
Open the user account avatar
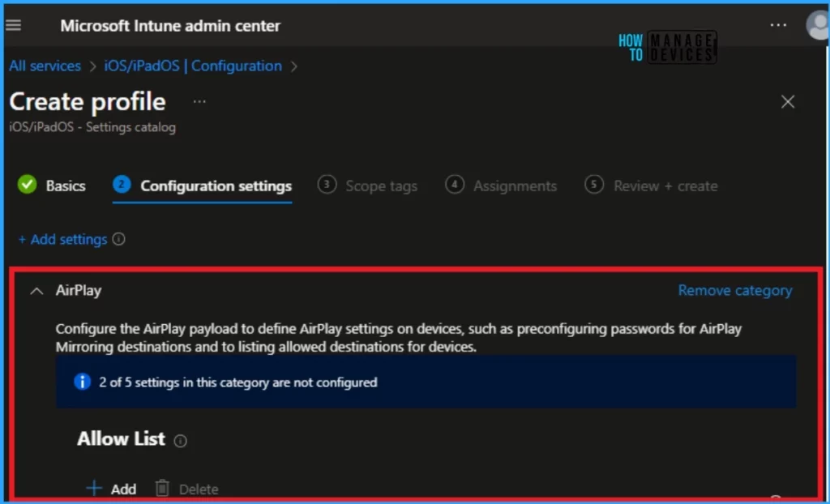[x=817, y=25]
